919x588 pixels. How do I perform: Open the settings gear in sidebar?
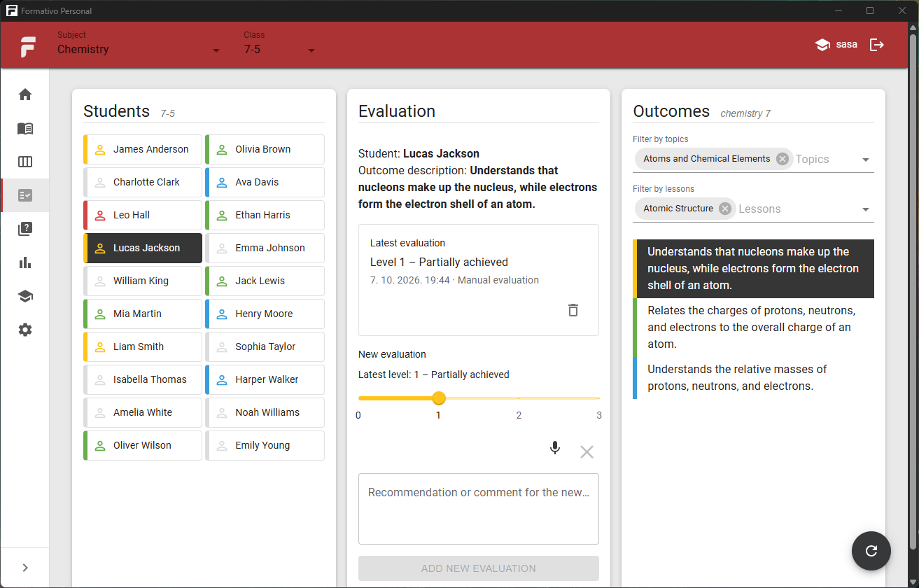[25, 330]
